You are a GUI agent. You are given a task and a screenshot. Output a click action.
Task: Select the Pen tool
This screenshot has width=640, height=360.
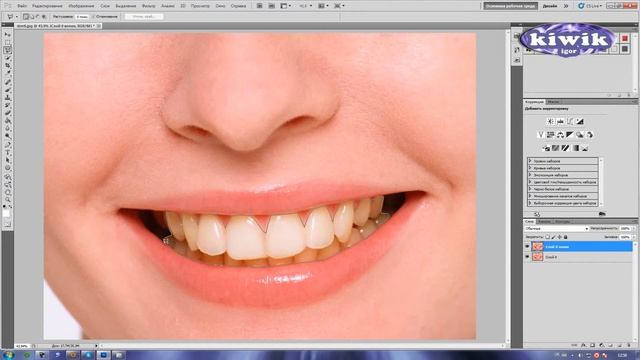tap(8, 144)
